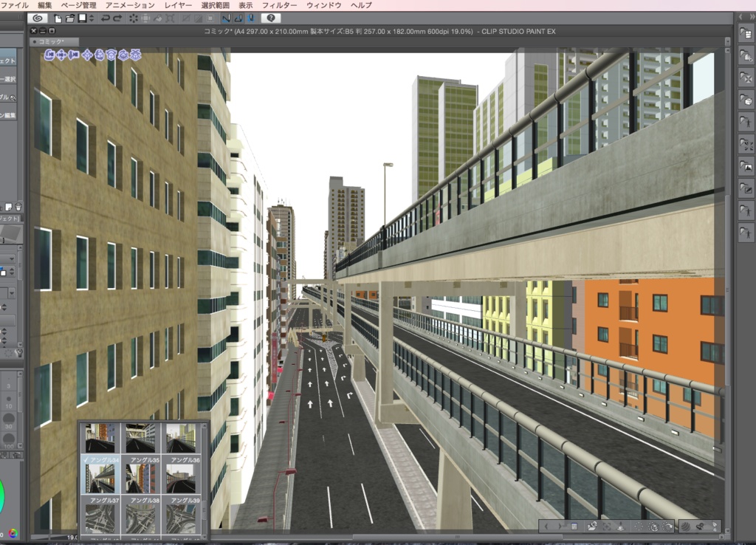
Task: Click the camera pan icon in the floating 3D toolbar
Action: [x=61, y=55]
